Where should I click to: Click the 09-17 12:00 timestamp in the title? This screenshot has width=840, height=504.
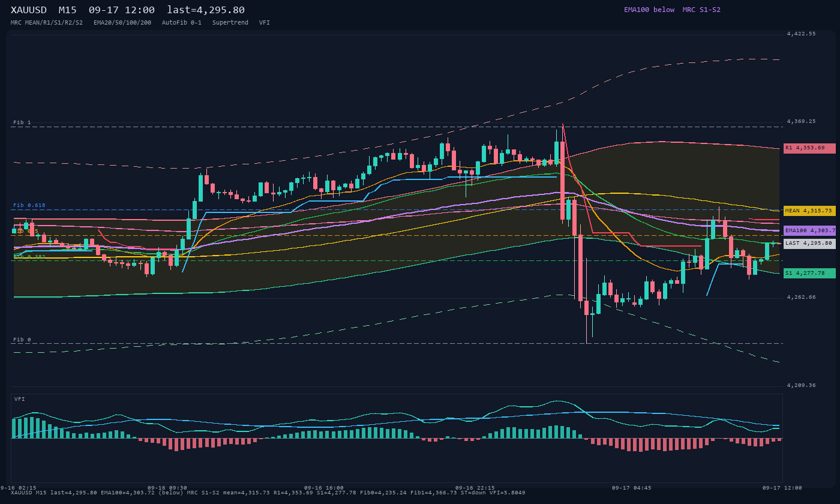point(122,10)
